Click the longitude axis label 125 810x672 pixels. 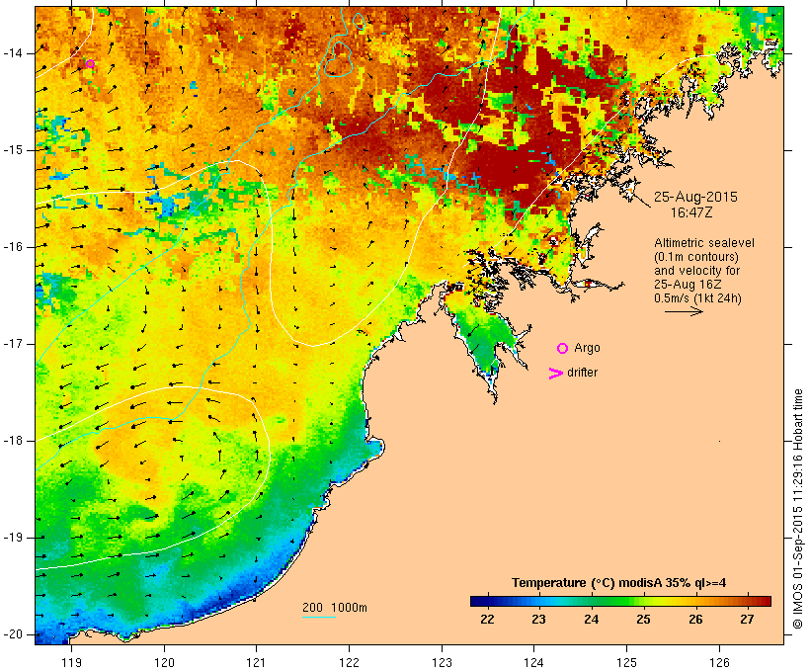coord(627,662)
